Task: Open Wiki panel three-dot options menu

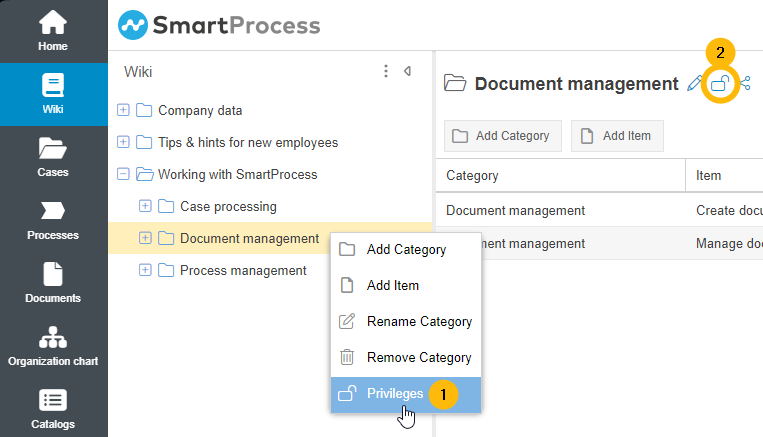Action: (386, 71)
